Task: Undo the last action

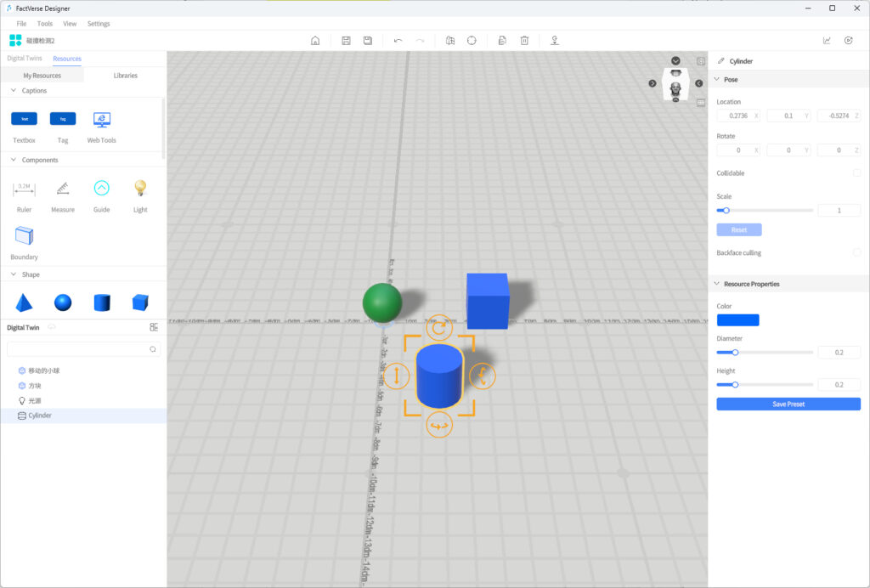Action: tap(398, 41)
